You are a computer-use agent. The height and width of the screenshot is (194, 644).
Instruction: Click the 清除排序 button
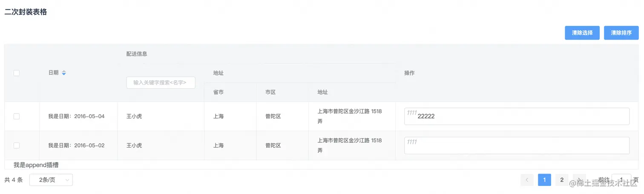pyautogui.click(x=621, y=33)
